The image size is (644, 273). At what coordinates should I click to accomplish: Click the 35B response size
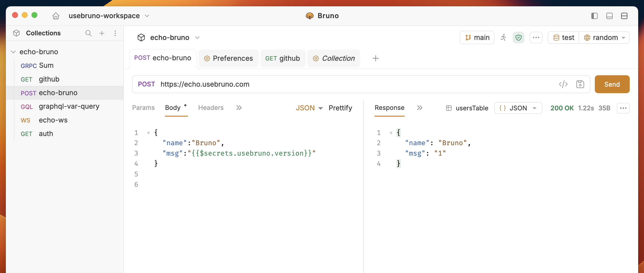tap(604, 108)
